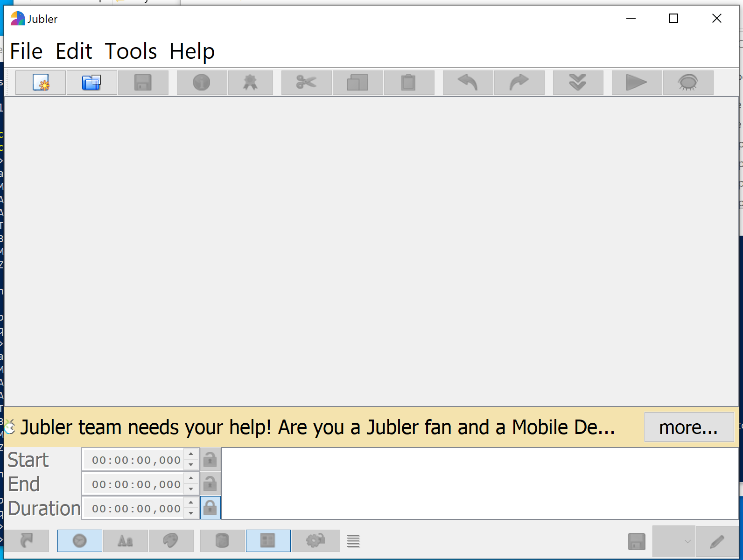Click the End time input field

134,484
